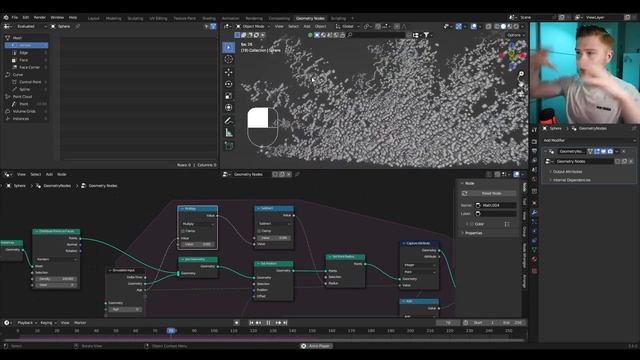Open the File menu
This screenshot has width=640, height=360.
click(x=15, y=18)
